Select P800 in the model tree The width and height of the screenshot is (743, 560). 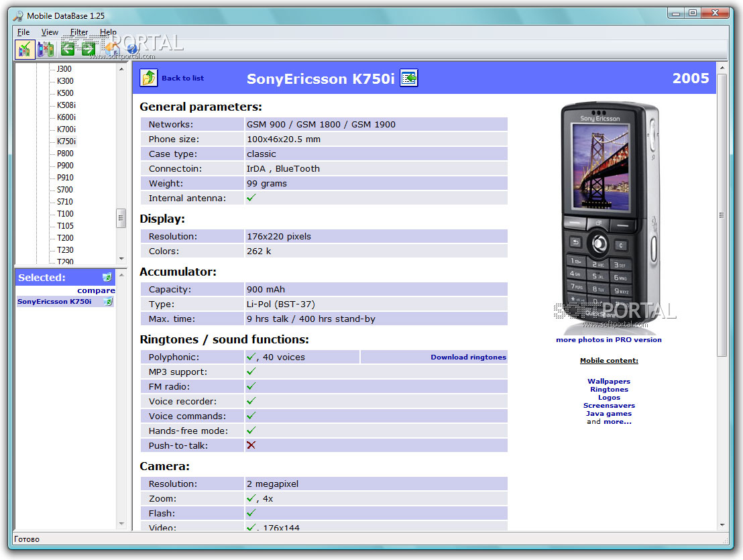click(66, 154)
